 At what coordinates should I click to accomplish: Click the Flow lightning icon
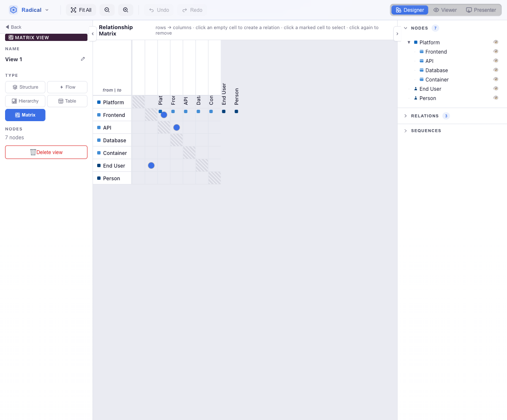coord(62,87)
